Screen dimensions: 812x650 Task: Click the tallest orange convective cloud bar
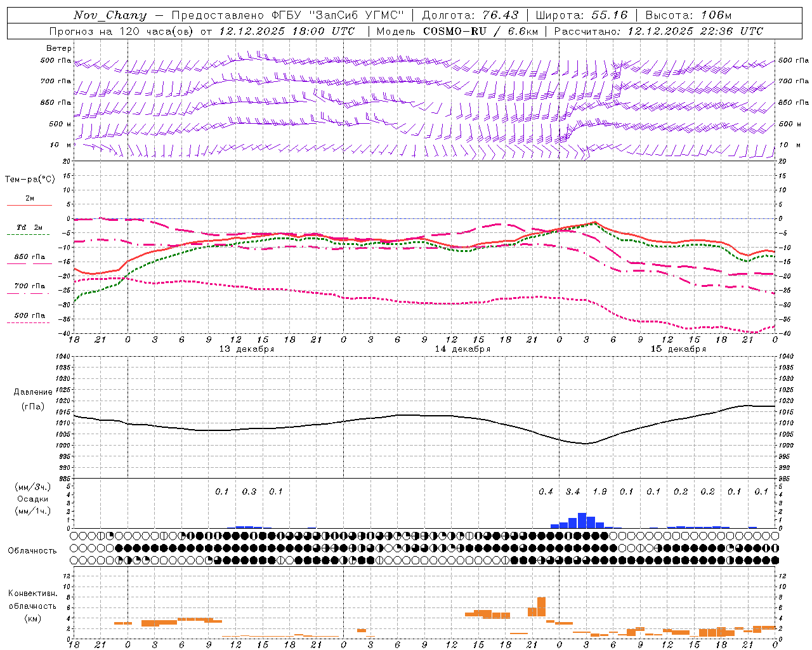click(541, 607)
